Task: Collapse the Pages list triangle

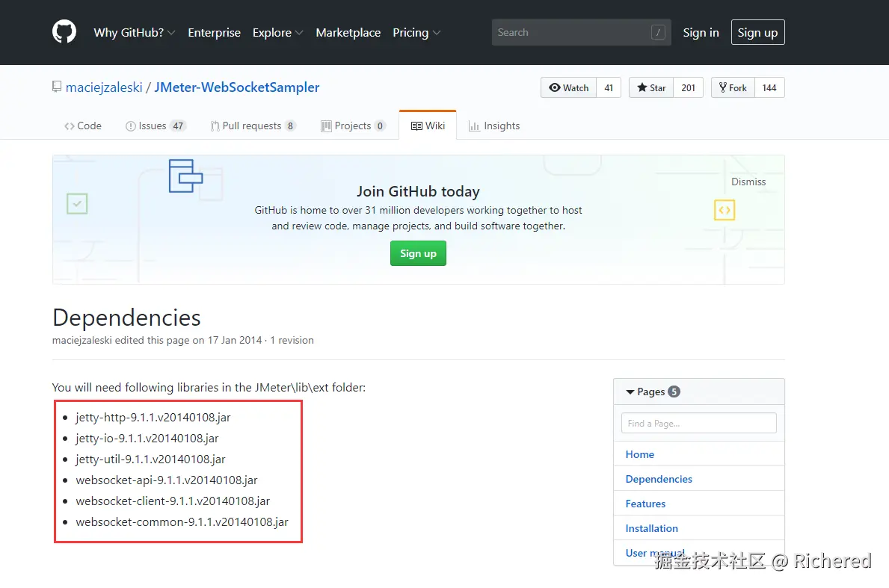Action: [630, 392]
